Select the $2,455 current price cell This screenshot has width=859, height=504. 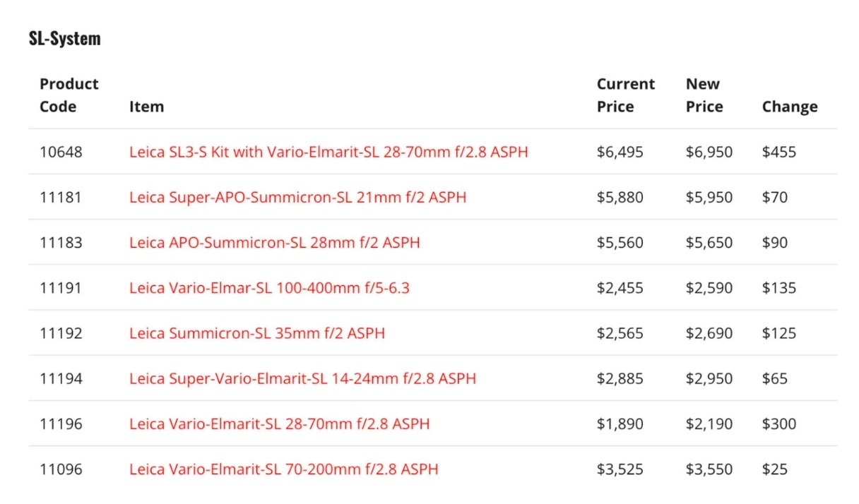620,287
